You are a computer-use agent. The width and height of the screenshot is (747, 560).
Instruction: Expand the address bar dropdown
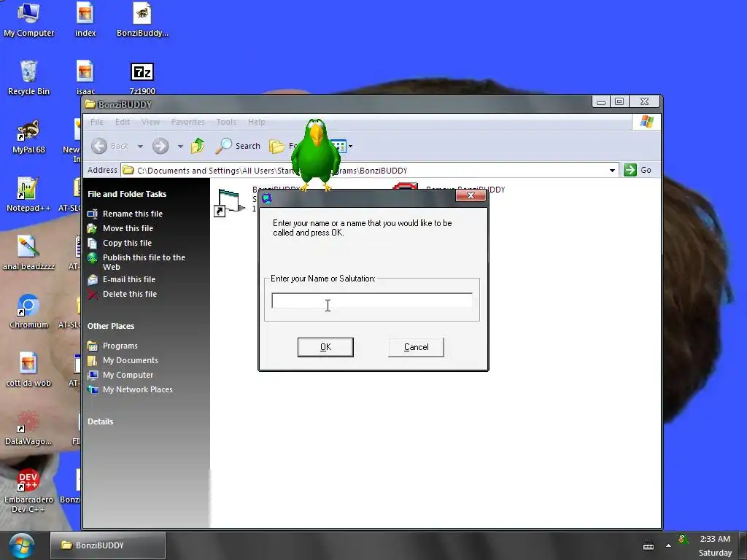coord(612,170)
